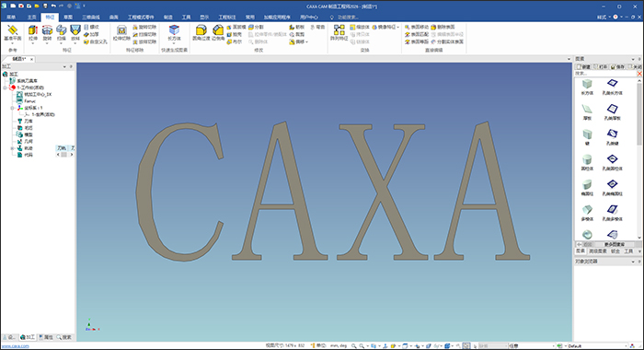Click the 长方体 box quick shape icon
Screen dimensions: 644x350
point(174,30)
